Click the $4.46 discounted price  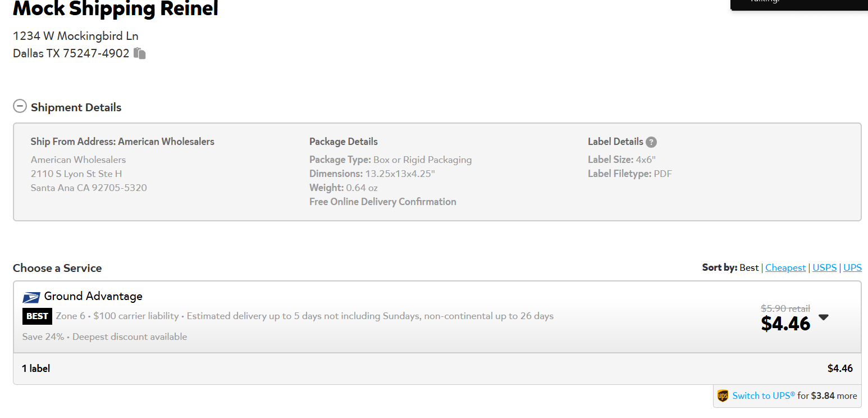click(x=785, y=324)
